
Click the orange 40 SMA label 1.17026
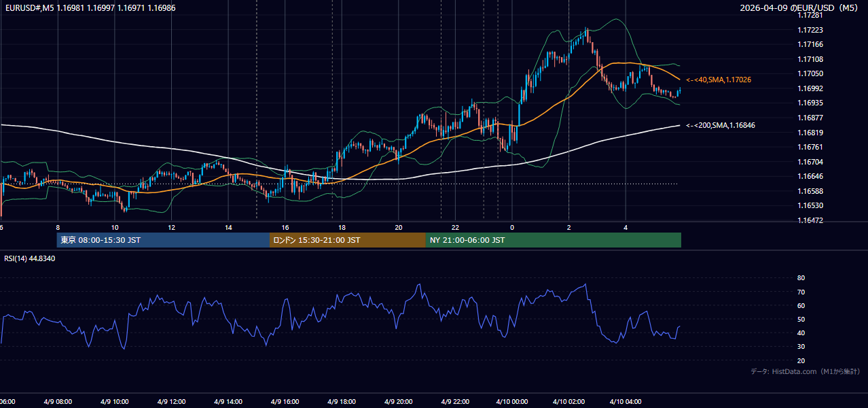(719, 80)
